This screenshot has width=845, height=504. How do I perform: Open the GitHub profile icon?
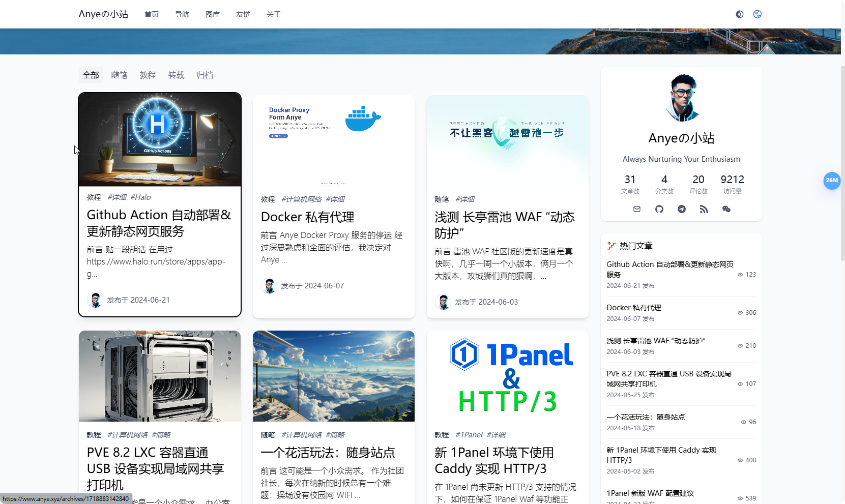[659, 209]
